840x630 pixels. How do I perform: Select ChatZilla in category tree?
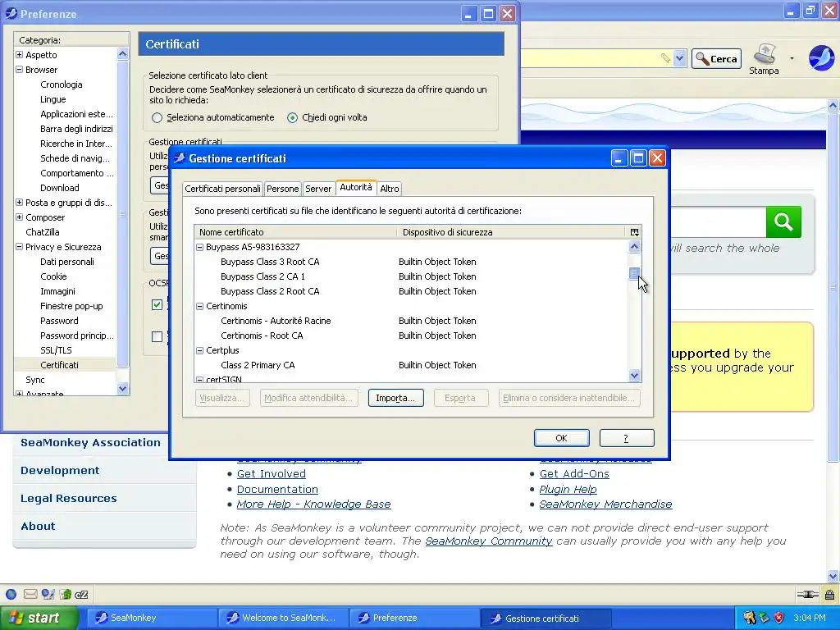pos(43,232)
